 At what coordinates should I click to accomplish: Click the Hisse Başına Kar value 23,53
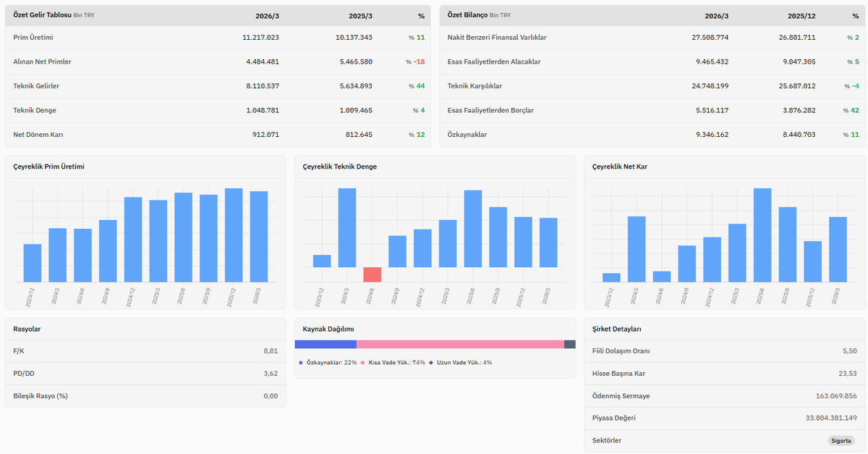pyautogui.click(x=848, y=374)
